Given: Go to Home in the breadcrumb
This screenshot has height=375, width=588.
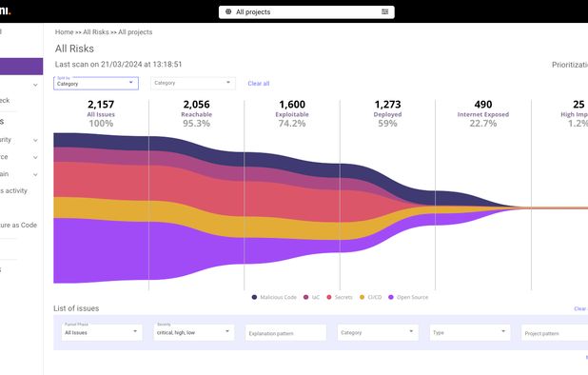Looking at the screenshot, I should coord(64,32).
